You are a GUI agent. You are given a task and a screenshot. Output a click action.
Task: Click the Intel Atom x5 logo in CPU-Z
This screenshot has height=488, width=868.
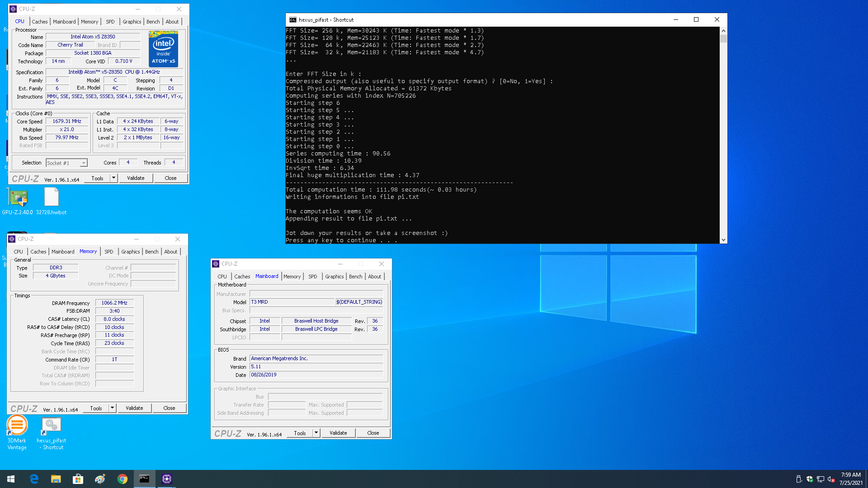pos(163,49)
